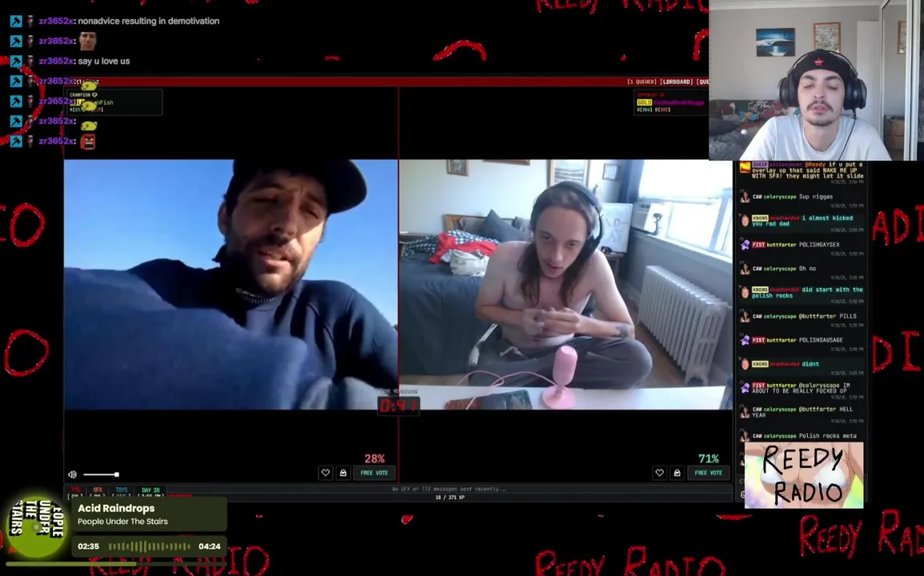The height and width of the screenshot is (576, 924).
Task: Click the bag icon next to the 71% FREE VOTE
Action: 677,472
